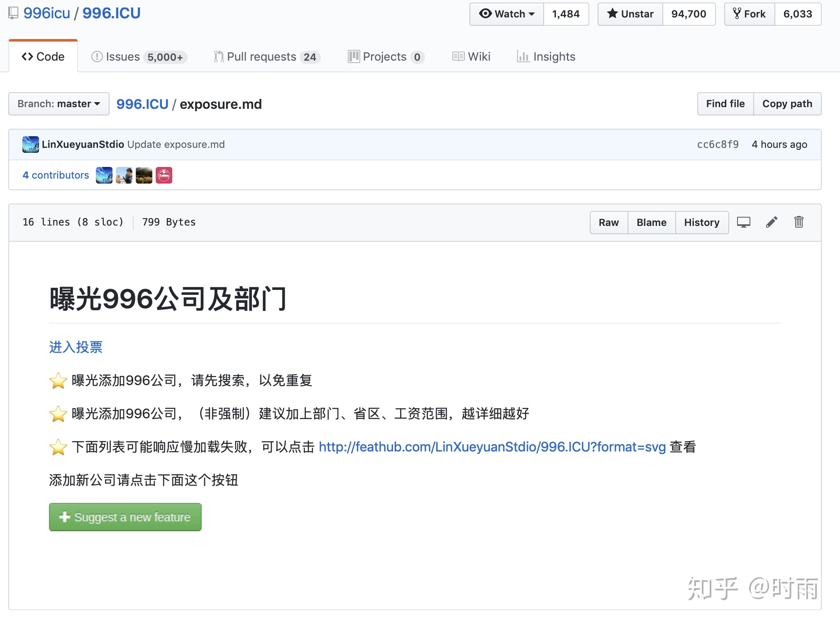Click the 4 hours ago timestamp

point(779,145)
